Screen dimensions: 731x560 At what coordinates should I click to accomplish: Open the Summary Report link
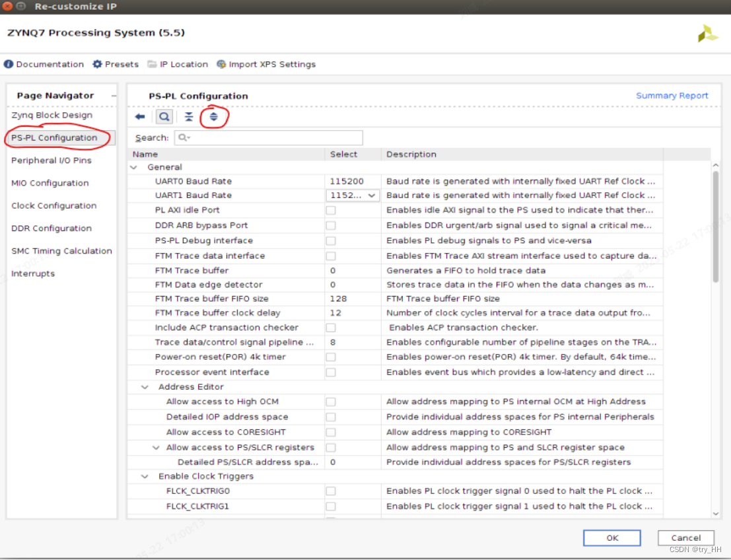pyautogui.click(x=672, y=96)
